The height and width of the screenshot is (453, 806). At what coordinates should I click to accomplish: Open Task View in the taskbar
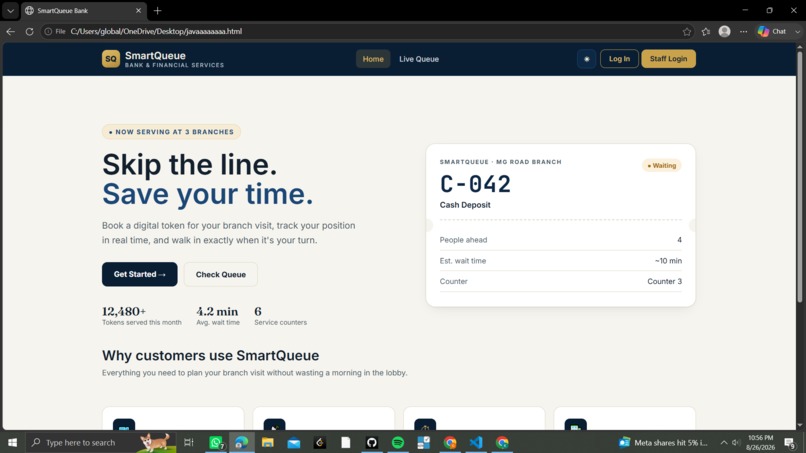pos(189,442)
